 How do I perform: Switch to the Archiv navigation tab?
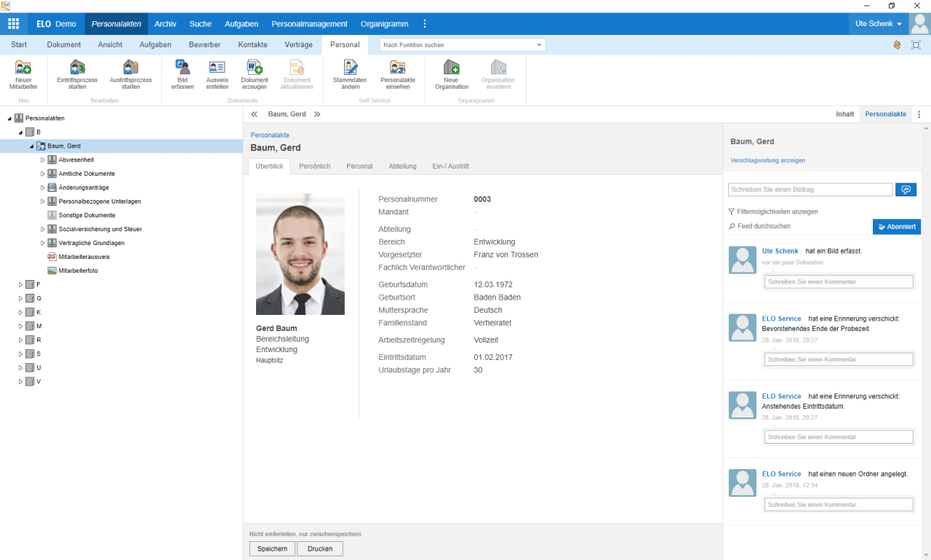coord(165,24)
